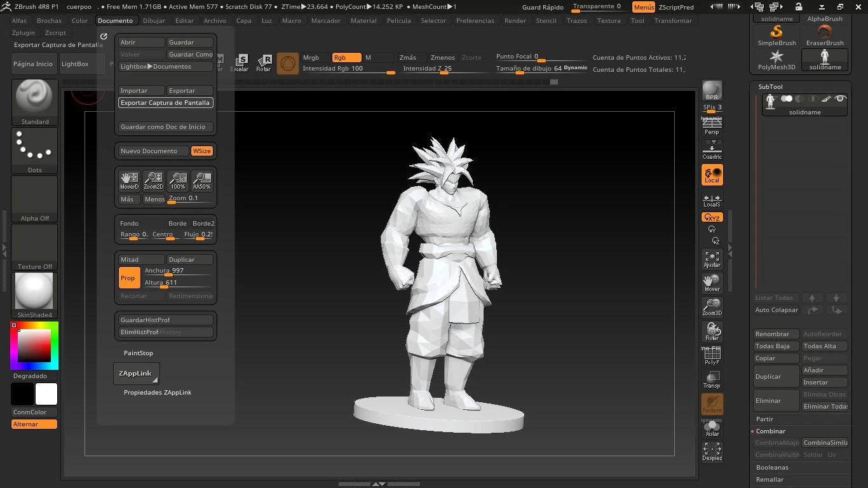Toggle the Prop proportional constraint
Viewport: 868px width, 488px height.
[130, 278]
